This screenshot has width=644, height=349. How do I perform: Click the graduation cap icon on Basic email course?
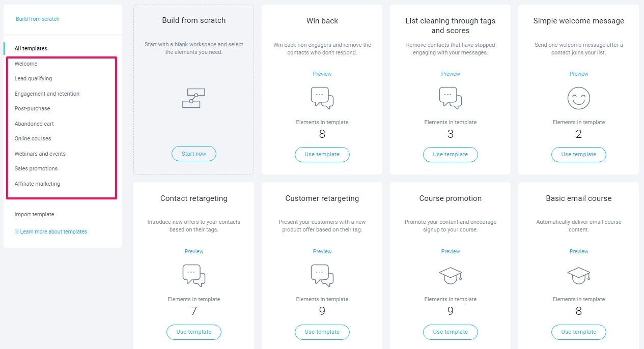(579, 276)
